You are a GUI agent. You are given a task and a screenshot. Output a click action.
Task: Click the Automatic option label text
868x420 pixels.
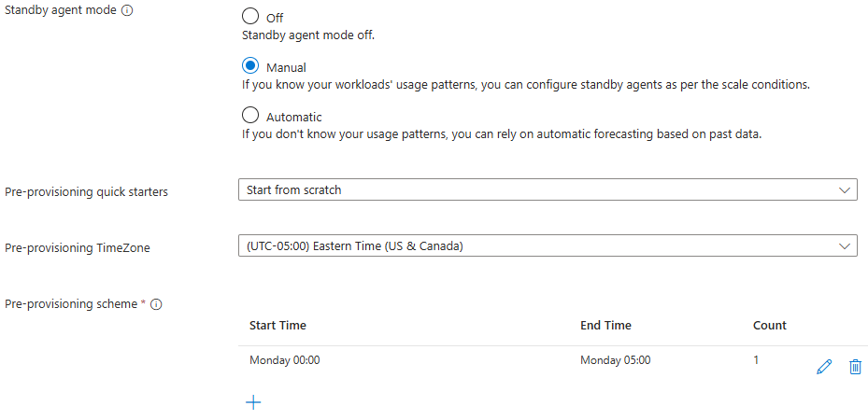[293, 118]
